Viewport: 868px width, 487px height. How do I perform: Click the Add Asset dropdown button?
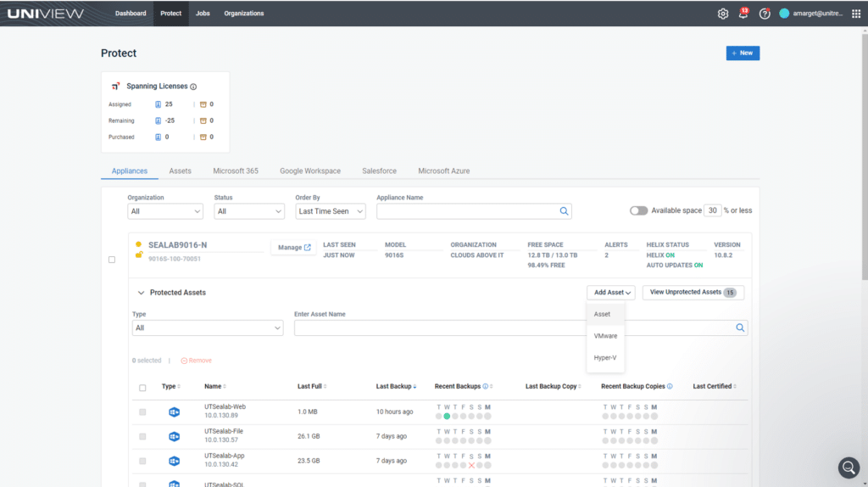pyautogui.click(x=611, y=293)
